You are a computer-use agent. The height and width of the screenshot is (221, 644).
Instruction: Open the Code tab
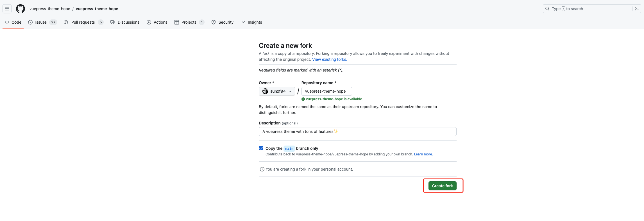13,22
